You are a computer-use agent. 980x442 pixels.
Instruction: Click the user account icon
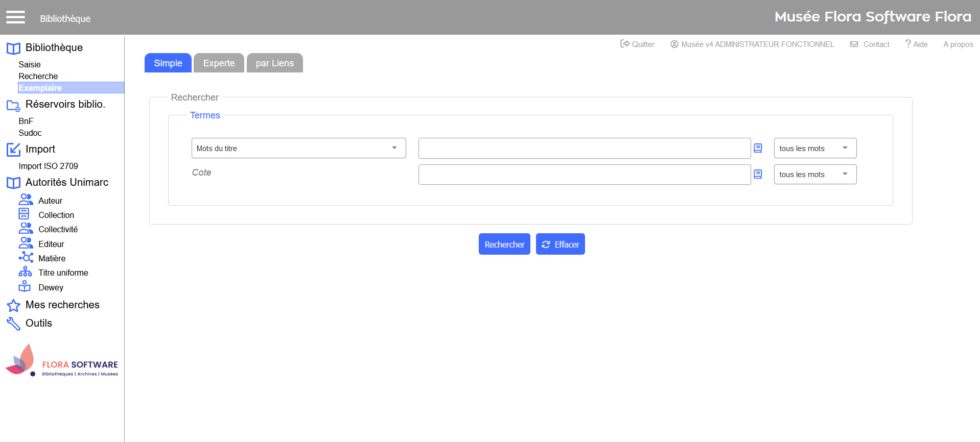(x=674, y=44)
